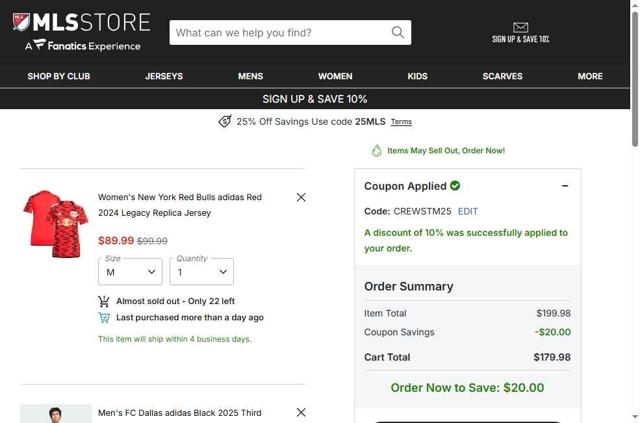Click the FC Dallas jersey thumbnail
This screenshot has height=423, width=640.
pyautogui.click(x=56, y=414)
